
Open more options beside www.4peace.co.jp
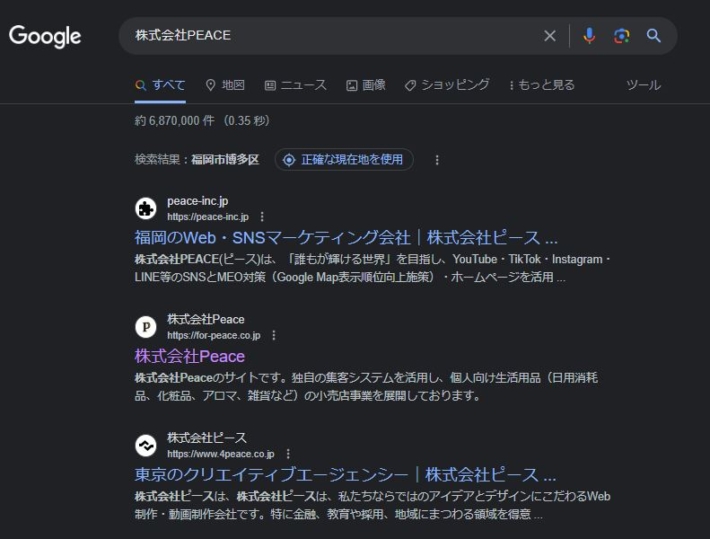pyautogui.click(x=288, y=454)
